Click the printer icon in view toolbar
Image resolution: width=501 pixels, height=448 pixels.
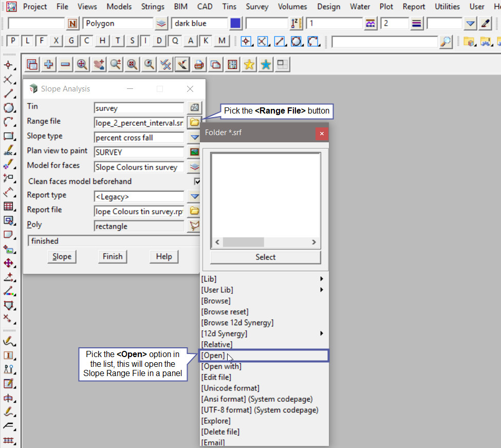click(199, 65)
